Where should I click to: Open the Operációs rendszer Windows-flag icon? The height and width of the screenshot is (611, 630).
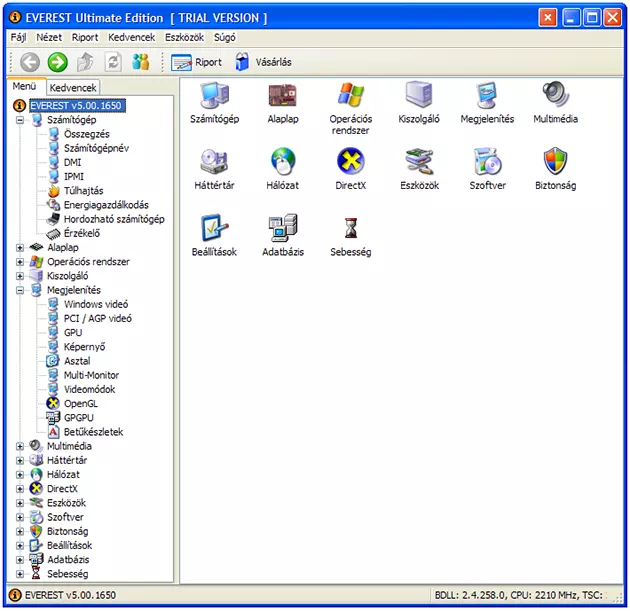[x=351, y=95]
